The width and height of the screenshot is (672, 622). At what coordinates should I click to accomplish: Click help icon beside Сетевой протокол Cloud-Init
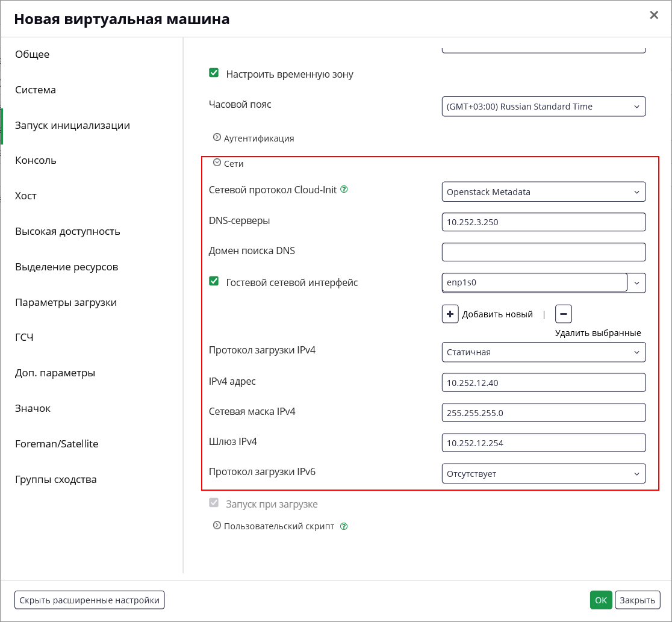[344, 190]
